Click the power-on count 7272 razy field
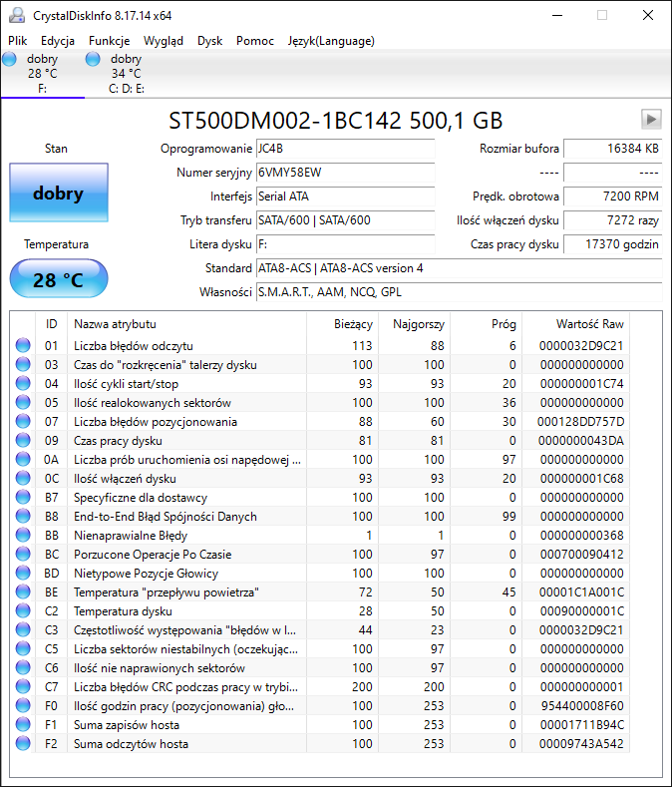Screen dimensions: 672x787 (x=613, y=220)
